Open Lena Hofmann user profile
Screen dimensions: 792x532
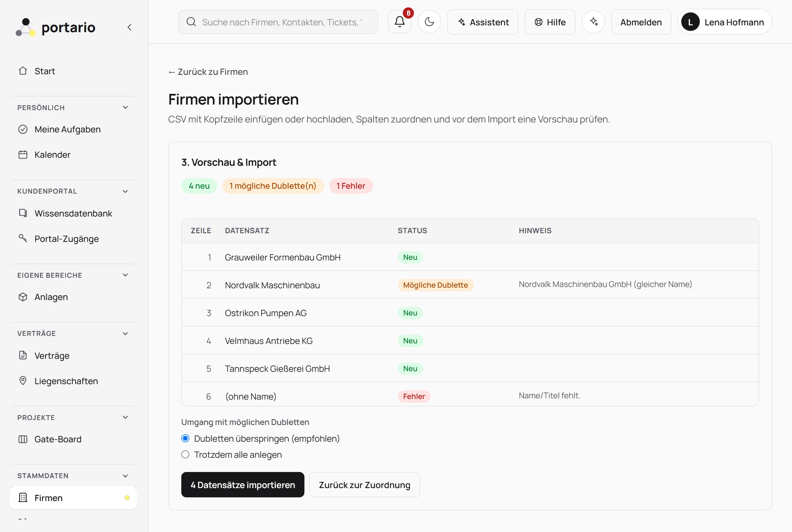725,22
